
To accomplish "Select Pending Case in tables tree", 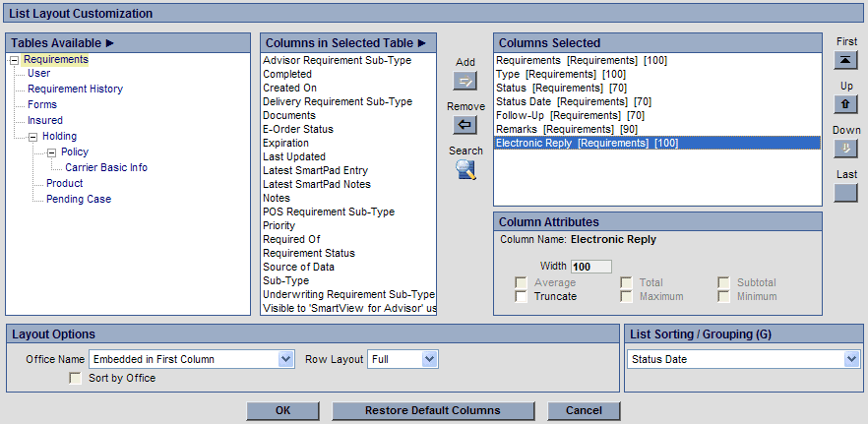I will [x=79, y=199].
